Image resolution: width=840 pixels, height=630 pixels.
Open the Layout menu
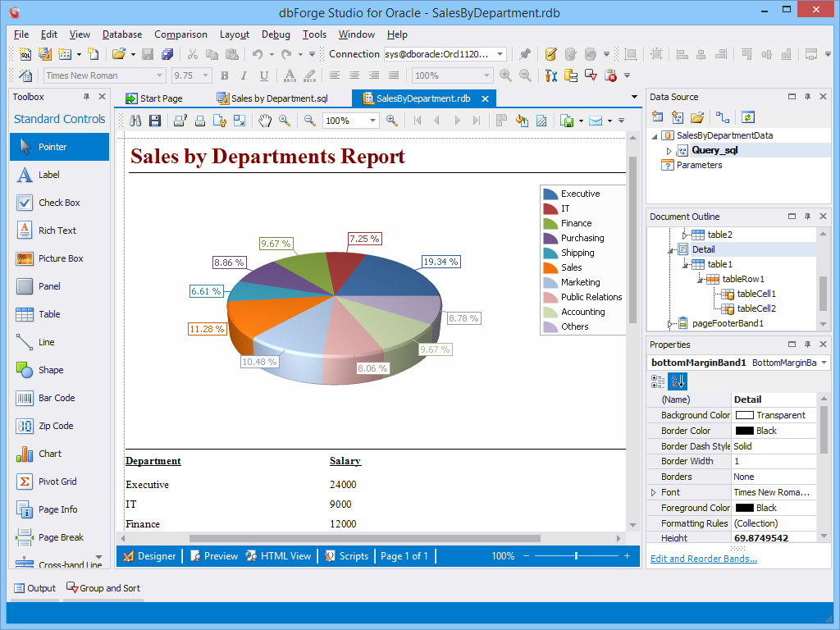(x=235, y=34)
